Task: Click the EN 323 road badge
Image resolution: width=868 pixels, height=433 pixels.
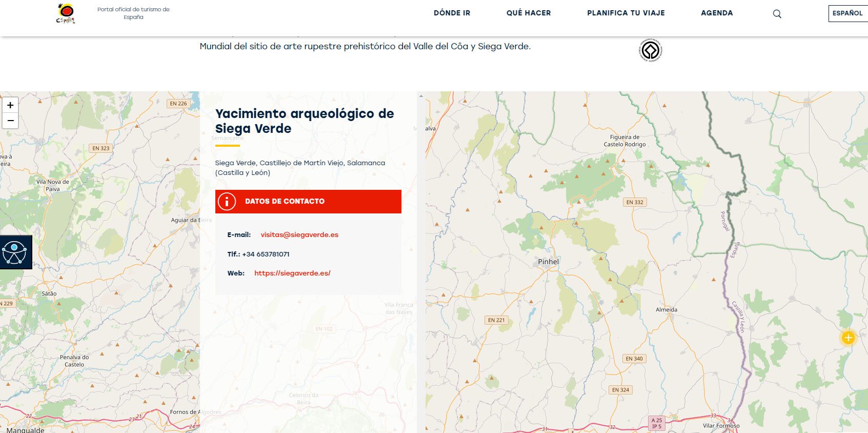Action: coord(101,148)
